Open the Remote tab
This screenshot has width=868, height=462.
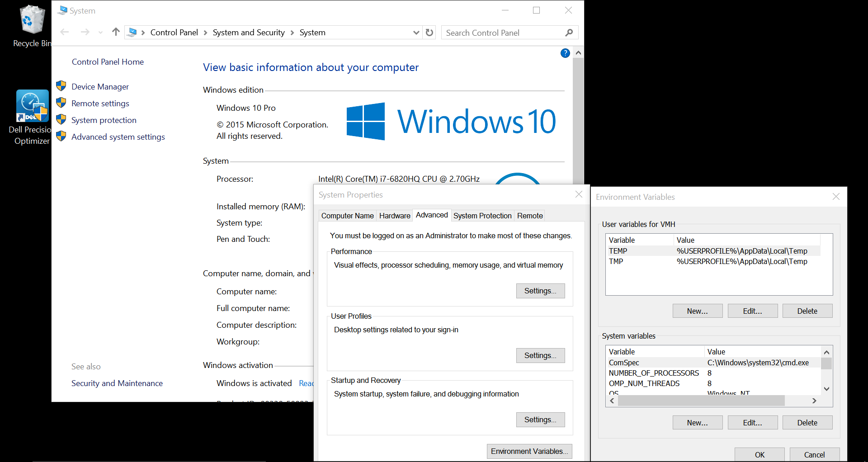(x=530, y=216)
